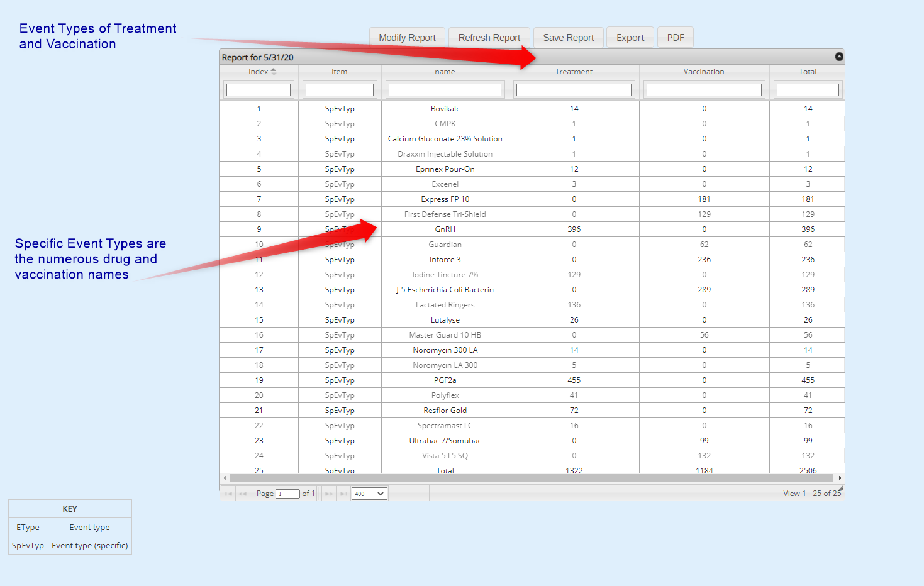Focus the Total column filter field
Image resolution: width=924 pixels, height=586 pixels.
[x=808, y=90]
